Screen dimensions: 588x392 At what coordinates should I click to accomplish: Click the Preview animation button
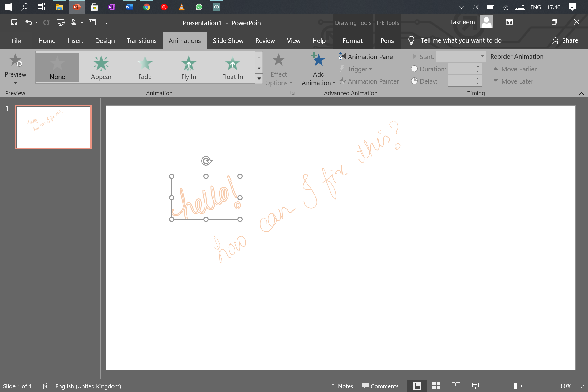pos(15,69)
